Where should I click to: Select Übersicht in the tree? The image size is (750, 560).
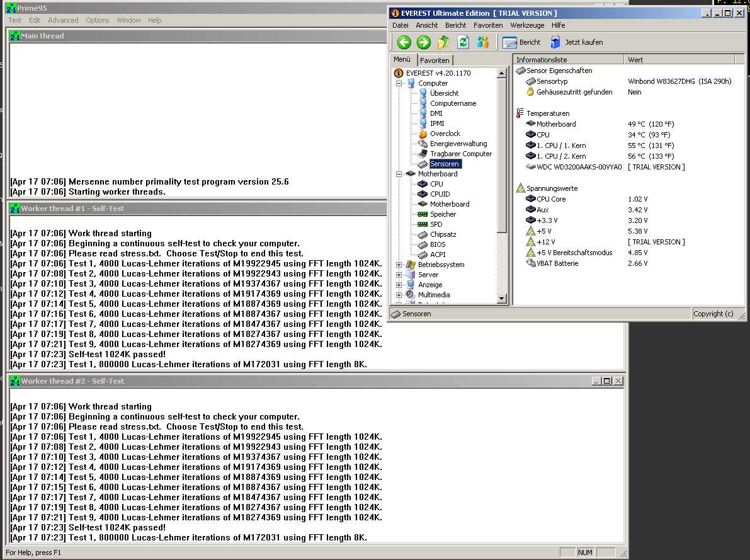click(444, 93)
